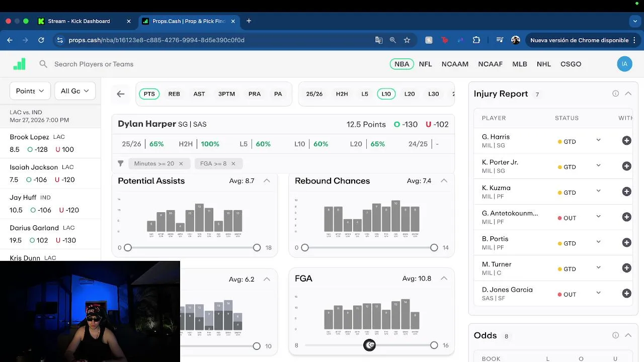Collapse the Potential Assists chart
This screenshot has width=644, height=362.
tap(267, 180)
